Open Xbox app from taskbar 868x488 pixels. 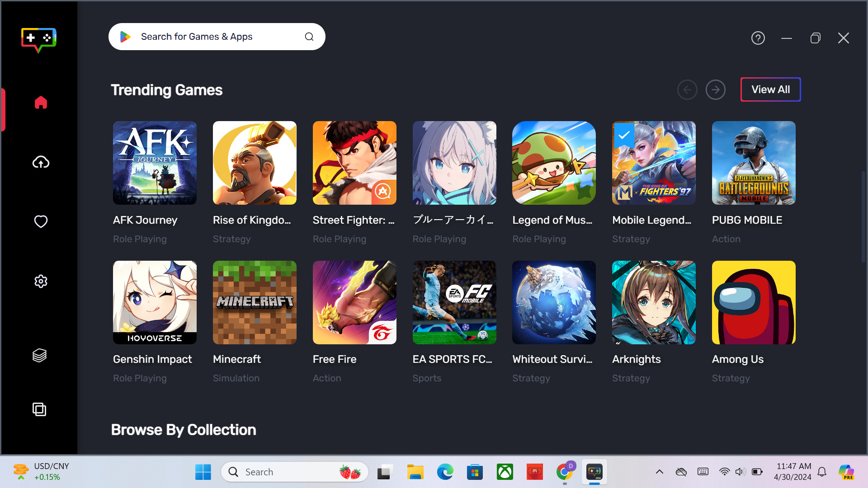pyautogui.click(x=505, y=472)
